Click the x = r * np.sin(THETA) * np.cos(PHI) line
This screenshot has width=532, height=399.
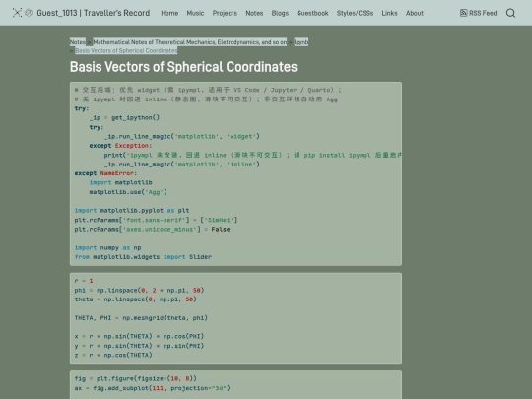[x=139, y=336]
